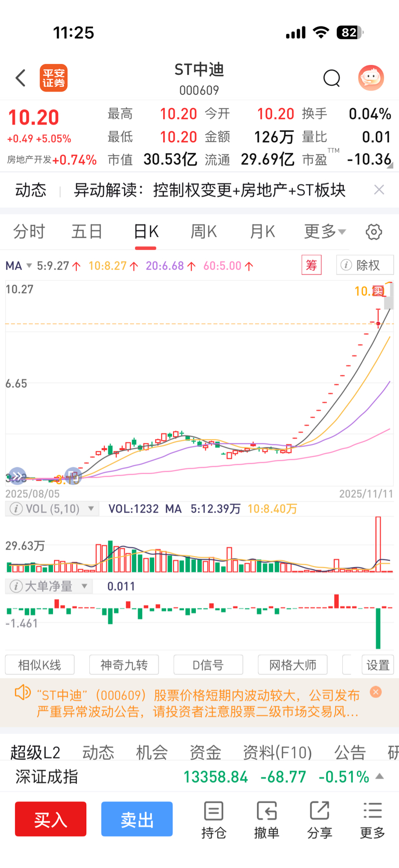Expand the 深证成指 index bar arrow
Viewport: 399px width, 868px height.
[x=380, y=777]
